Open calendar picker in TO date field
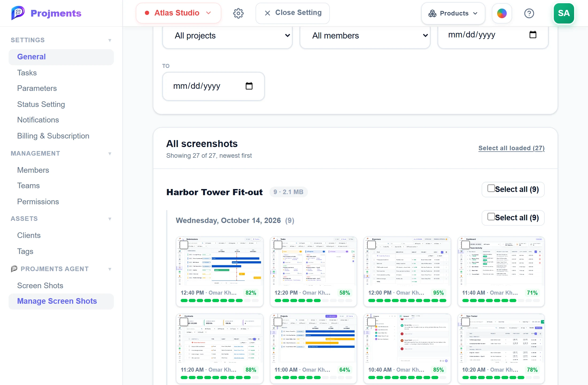 (249, 86)
